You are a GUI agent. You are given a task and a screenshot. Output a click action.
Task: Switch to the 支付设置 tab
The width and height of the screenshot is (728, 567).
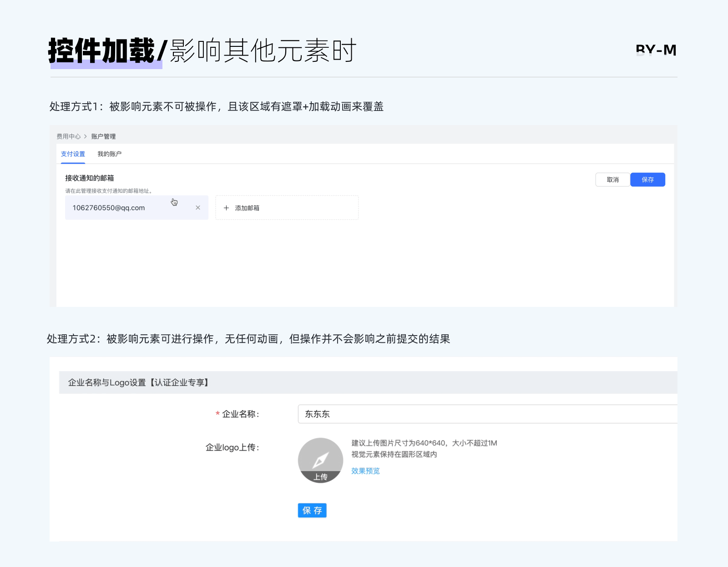click(73, 154)
